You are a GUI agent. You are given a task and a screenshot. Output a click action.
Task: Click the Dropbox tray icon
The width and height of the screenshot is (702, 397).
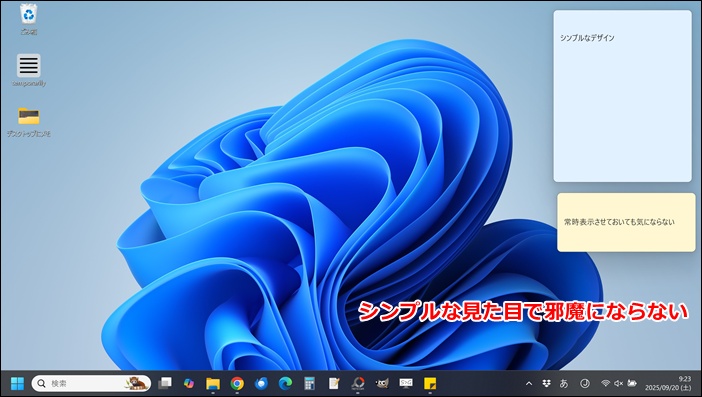click(x=546, y=384)
